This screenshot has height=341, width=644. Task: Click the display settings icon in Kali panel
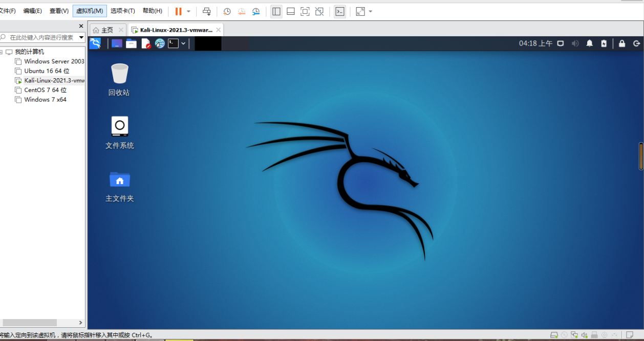coord(561,43)
